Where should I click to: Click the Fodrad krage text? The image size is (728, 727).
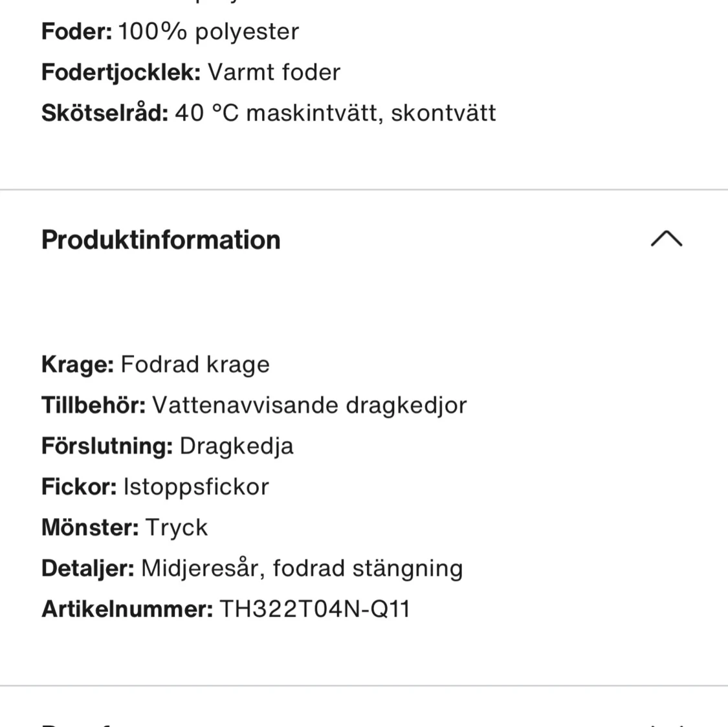pyautogui.click(x=195, y=365)
